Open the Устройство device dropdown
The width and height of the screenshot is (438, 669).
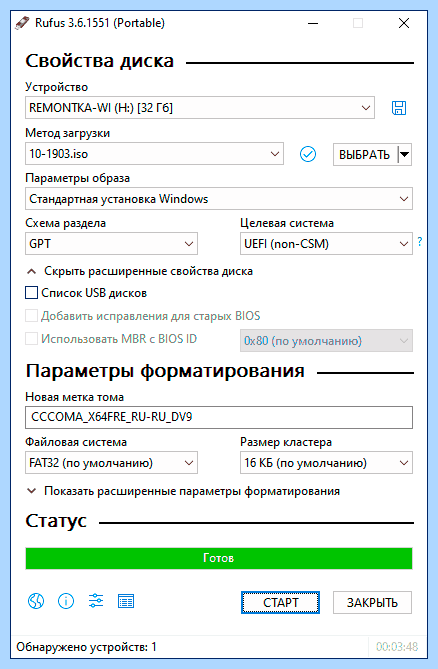click(x=200, y=108)
